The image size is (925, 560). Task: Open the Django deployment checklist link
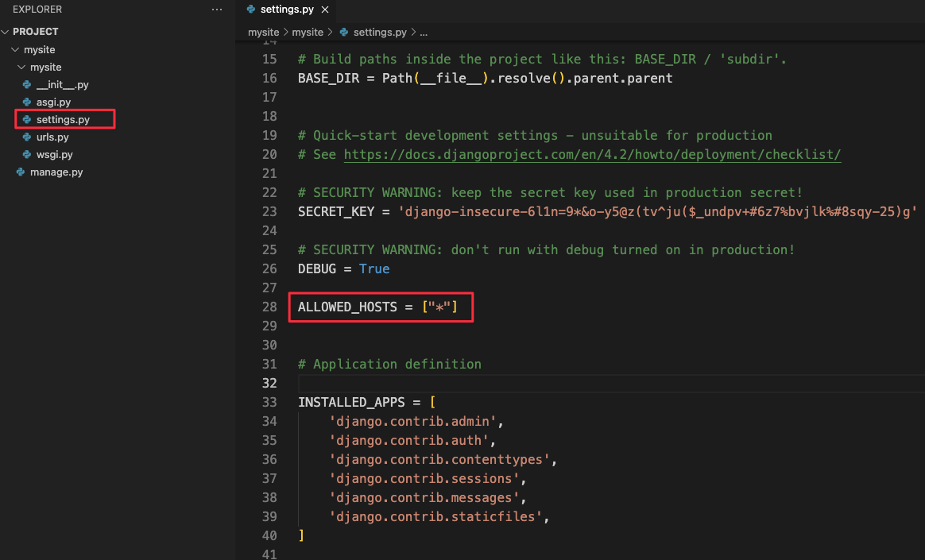click(x=592, y=154)
